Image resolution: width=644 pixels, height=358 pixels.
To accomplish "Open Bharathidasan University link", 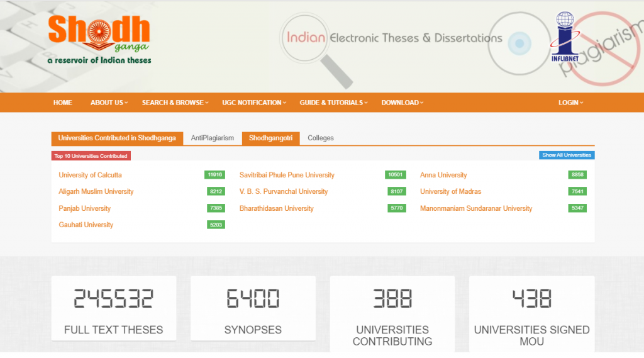I will [277, 208].
